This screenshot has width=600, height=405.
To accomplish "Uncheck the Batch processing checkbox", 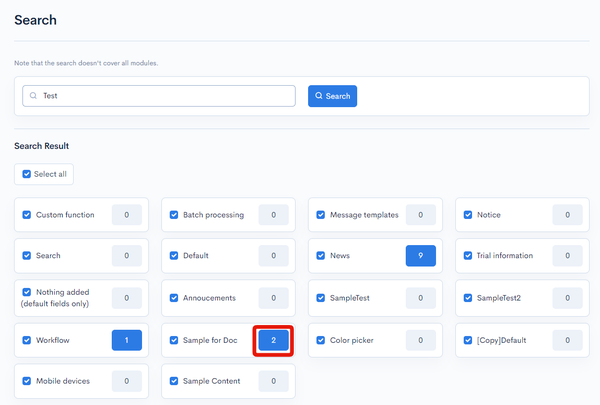I will pos(174,215).
